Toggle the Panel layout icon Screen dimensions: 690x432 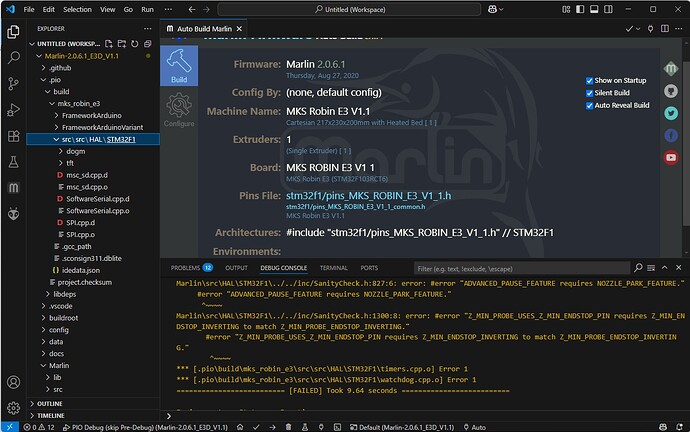pyautogui.click(x=594, y=9)
